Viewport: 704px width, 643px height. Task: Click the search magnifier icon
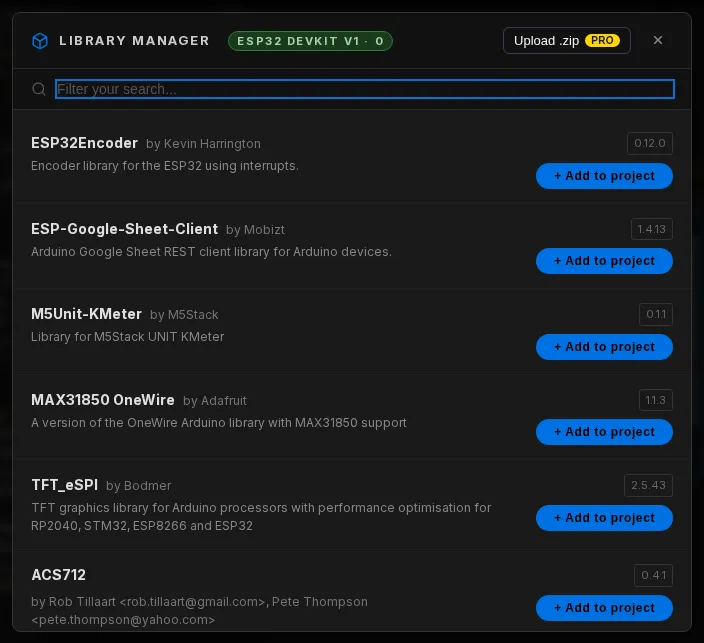click(39, 89)
